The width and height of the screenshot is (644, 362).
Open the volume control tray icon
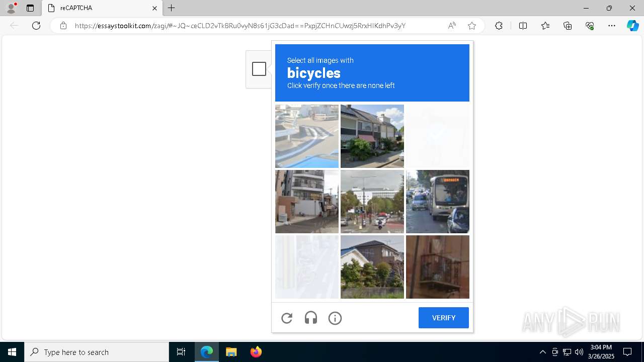(x=579, y=352)
